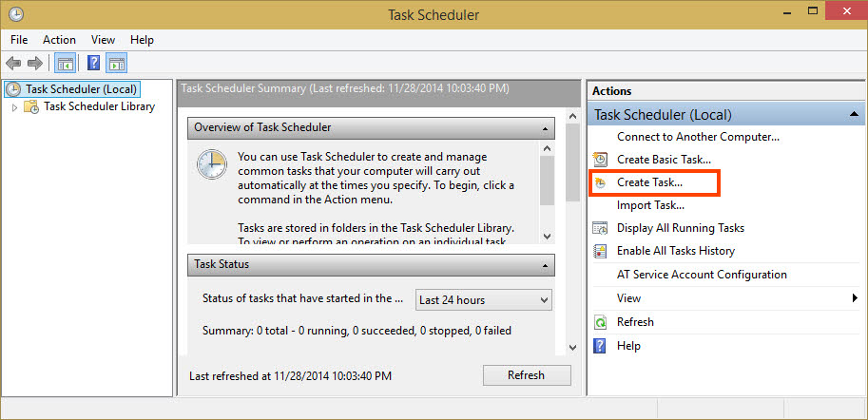The image size is (868, 420).
Task: Open the Action menu
Action: pos(59,40)
